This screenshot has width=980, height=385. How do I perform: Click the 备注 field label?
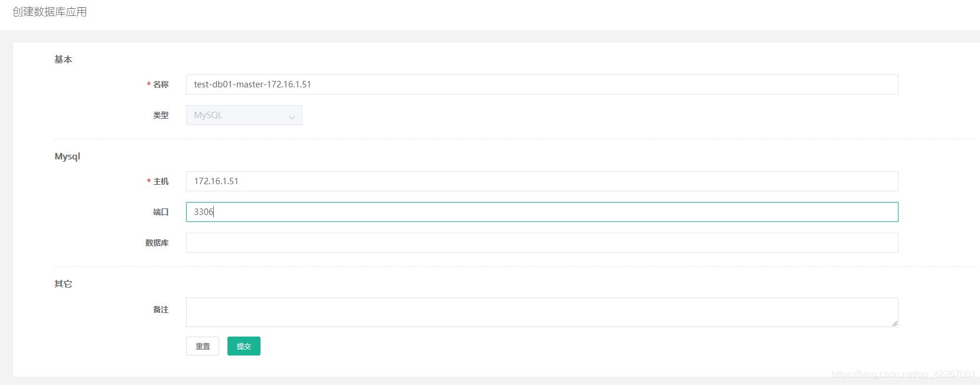[161, 309]
